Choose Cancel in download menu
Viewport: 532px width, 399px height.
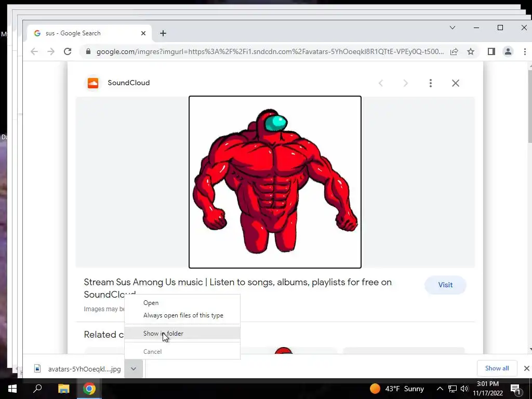pos(182,352)
